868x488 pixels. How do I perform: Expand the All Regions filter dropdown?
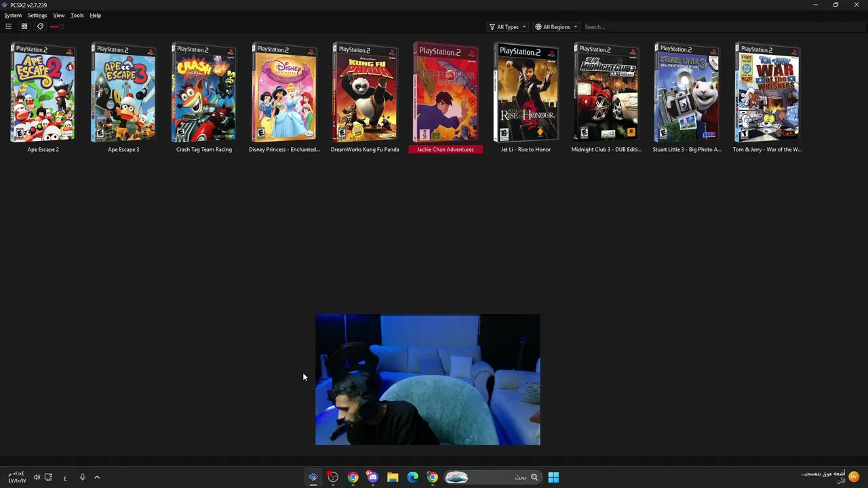coord(556,27)
